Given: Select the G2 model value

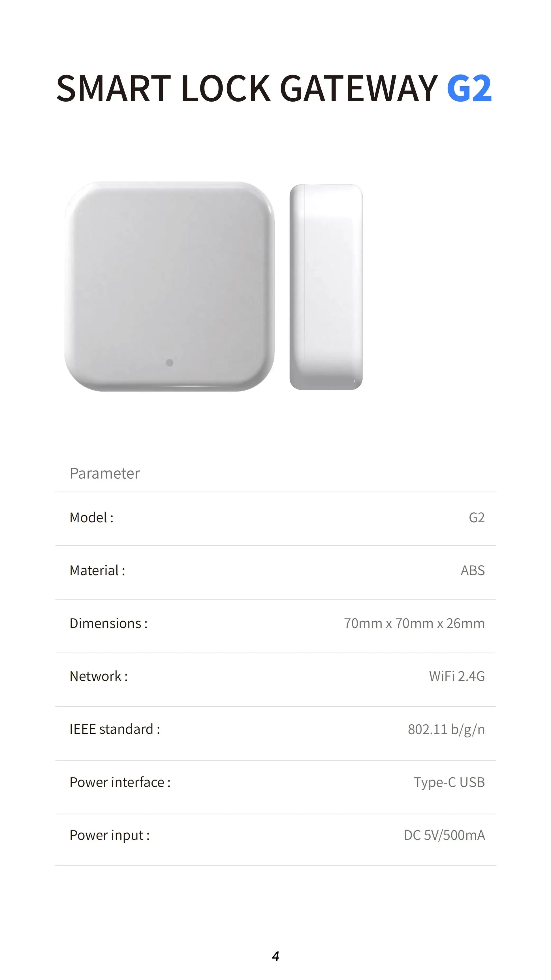Looking at the screenshot, I should [x=477, y=517].
